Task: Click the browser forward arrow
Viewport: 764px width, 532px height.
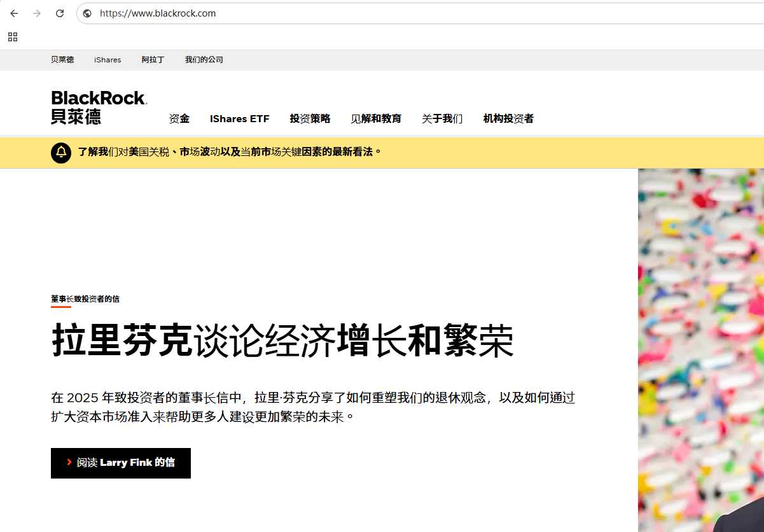Action: [x=37, y=13]
